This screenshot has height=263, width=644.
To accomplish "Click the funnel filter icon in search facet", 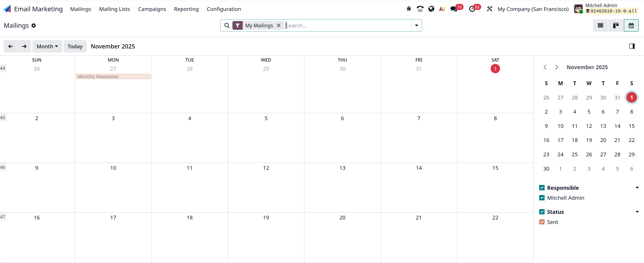I will [237, 26].
